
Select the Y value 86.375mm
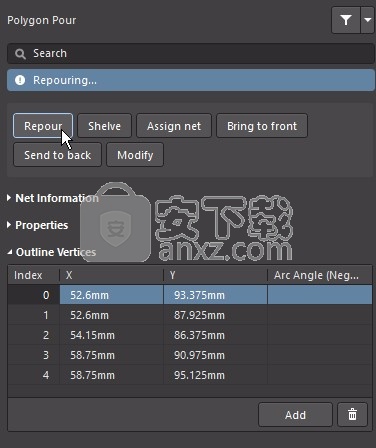pyautogui.click(x=215, y=335)
